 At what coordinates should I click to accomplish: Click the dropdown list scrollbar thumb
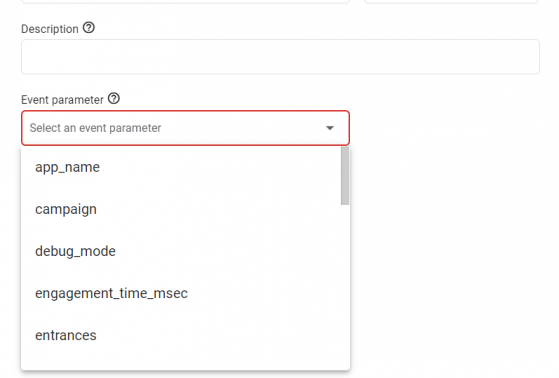click(345, 176)
